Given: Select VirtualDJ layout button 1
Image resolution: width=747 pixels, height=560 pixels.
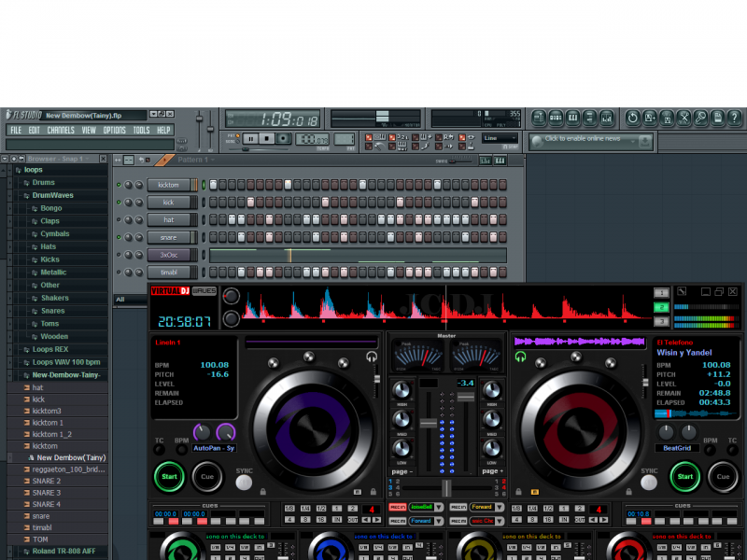Looking at the screenshot, I should [x=661, y=293].
